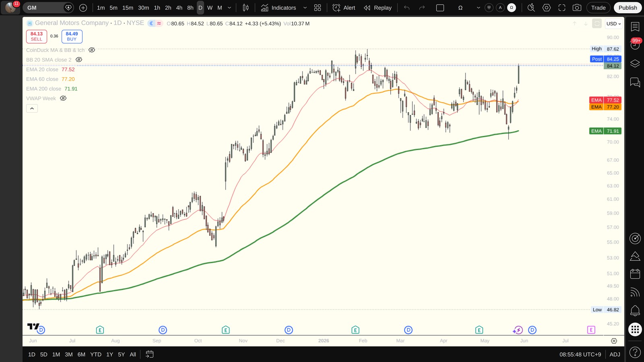Open the object tree layers icon
Viewport: 644px width, 362px height.
pyautogui.click(x=635, y=64)
